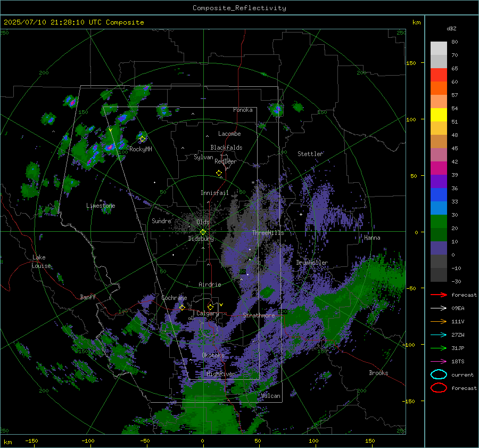Click the red forecast arrow in legend
This screenshot has height=448, width=479.
coord(439,295)
